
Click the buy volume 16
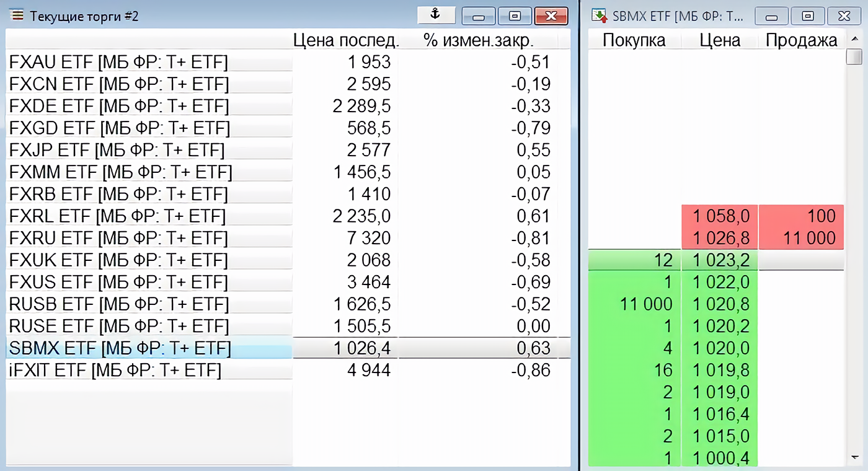click(663, 371)
